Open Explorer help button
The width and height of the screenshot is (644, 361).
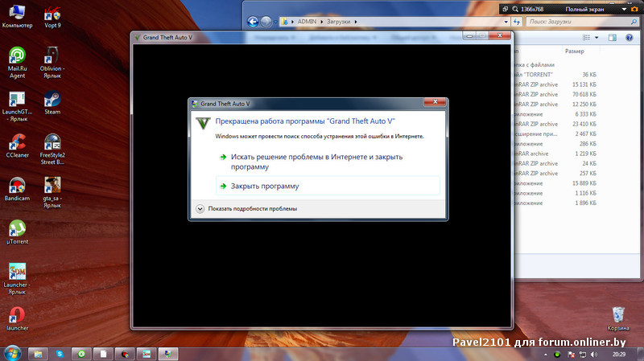point(629,38)
